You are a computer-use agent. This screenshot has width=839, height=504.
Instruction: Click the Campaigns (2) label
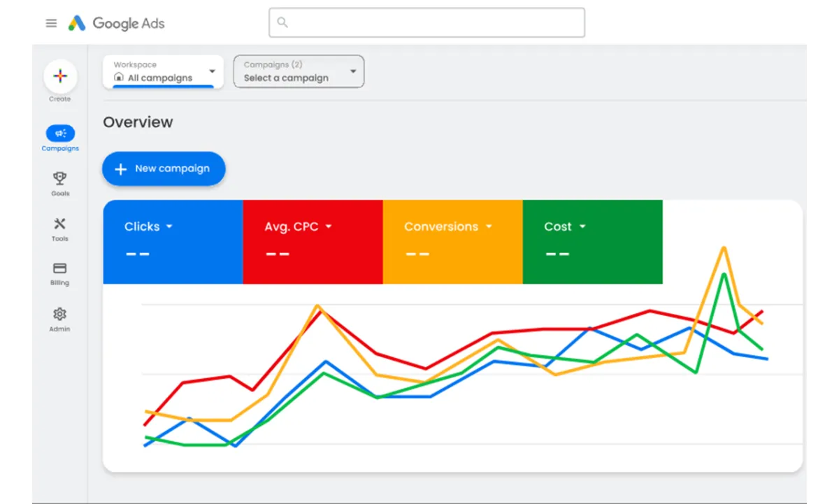(x=273, y=64)
